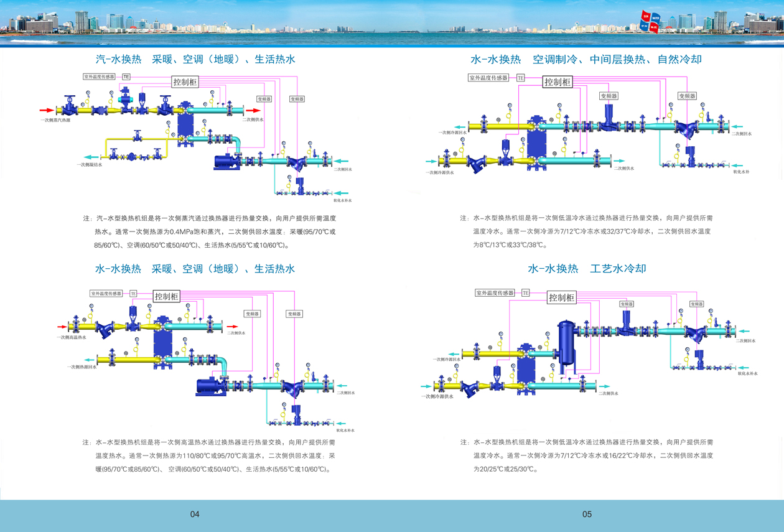The height and width of the screenshot is (532, 784).
Task: Select the blue circulation pump in the steam-water diagram
Action: point(224,162)
